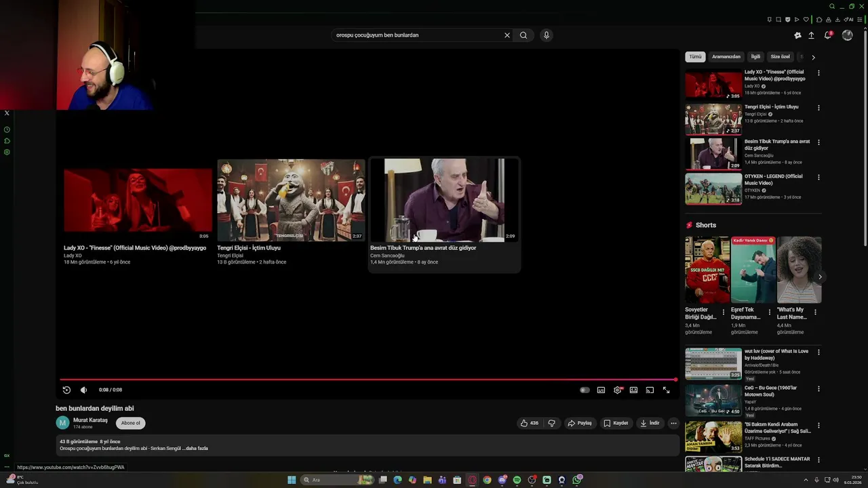
Task: Play end-screen Besim Tibuk video thumbnail
Action: 444,200
